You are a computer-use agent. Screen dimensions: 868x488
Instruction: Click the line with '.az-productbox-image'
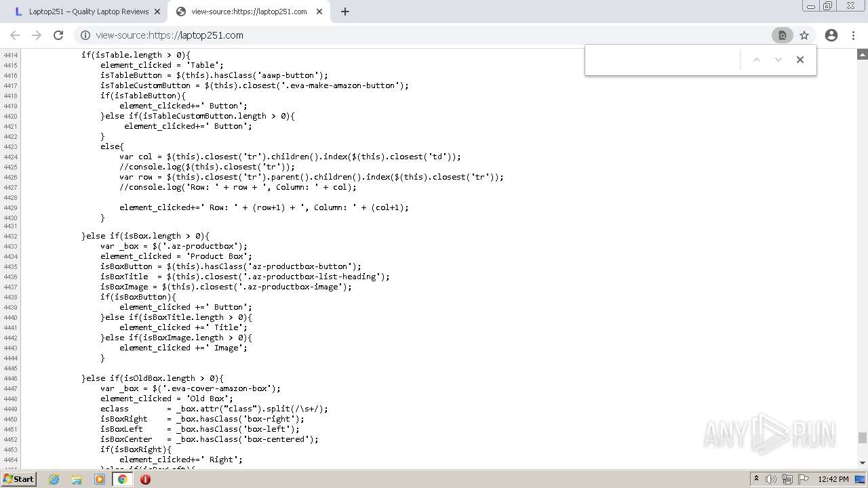226,287
